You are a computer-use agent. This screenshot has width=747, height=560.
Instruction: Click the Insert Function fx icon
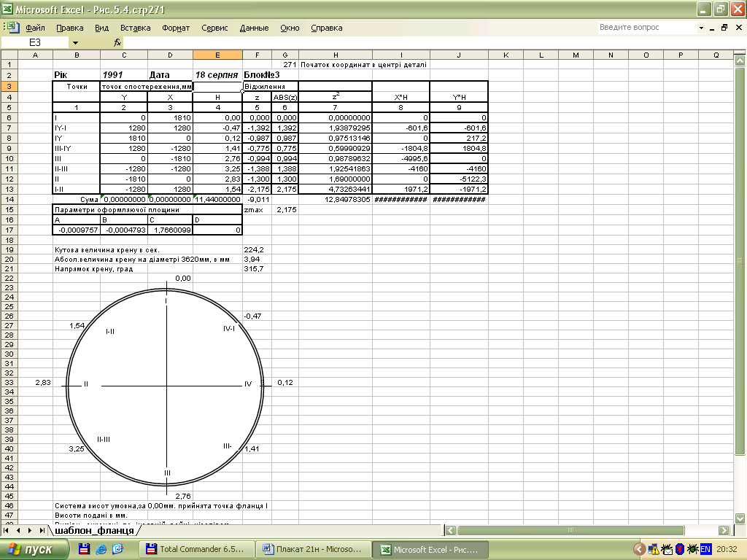tap(117, 43)
